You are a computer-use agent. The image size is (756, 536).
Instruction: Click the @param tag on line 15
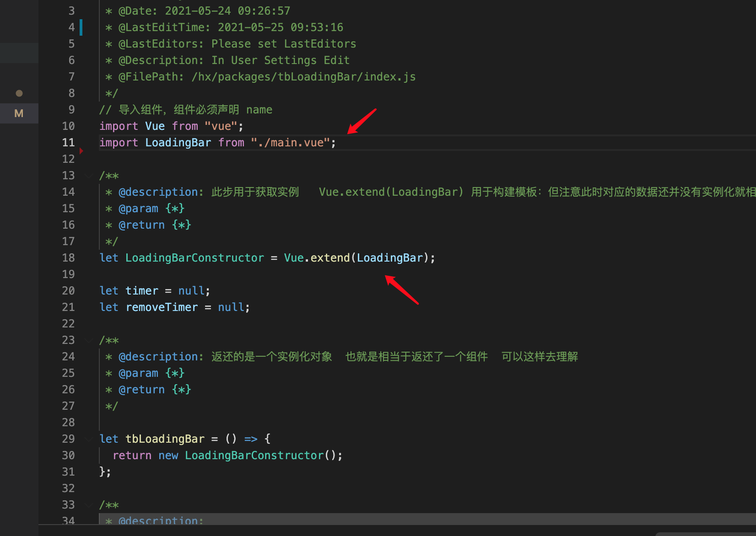[x=138, y=209]
